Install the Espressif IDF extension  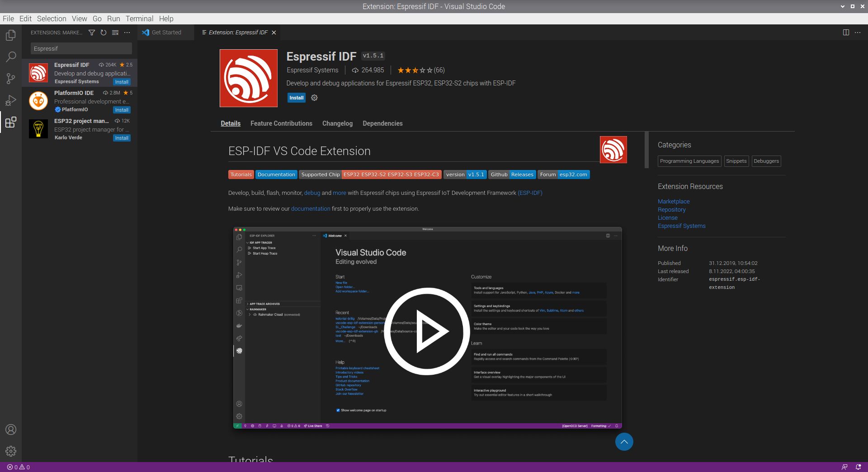[296, 98]
